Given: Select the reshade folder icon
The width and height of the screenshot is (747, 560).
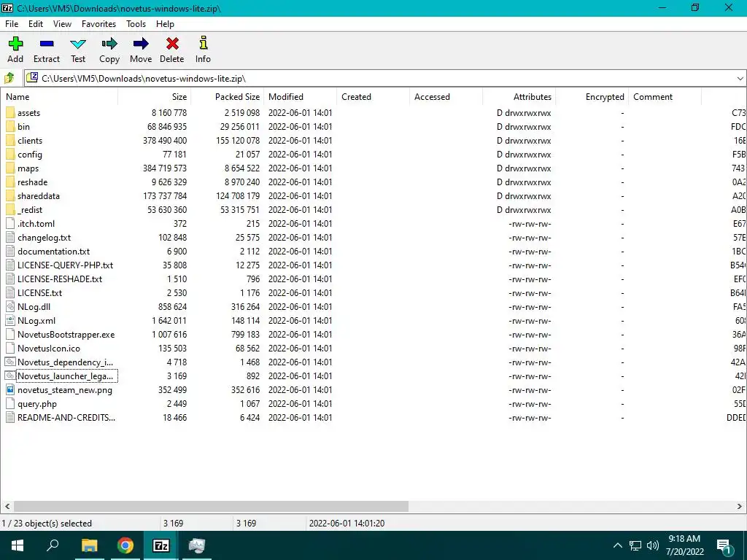Looking at the screenshot, I should 10,182.
